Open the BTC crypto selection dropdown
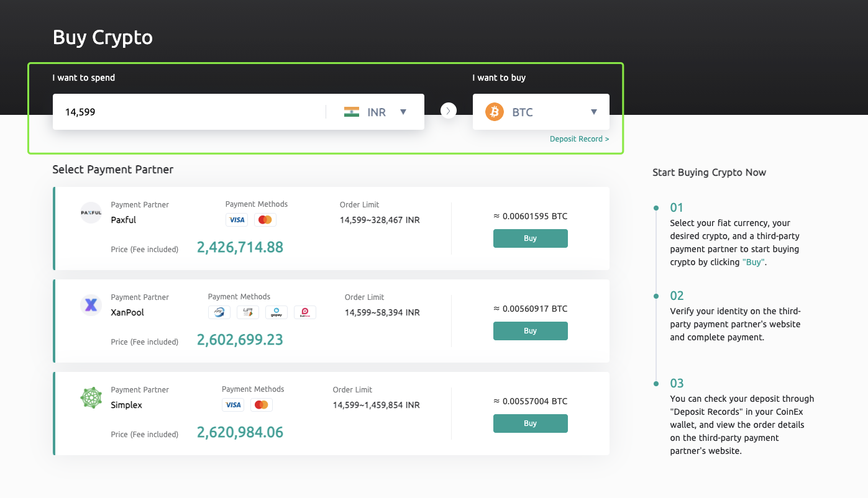 coord(593,112)
